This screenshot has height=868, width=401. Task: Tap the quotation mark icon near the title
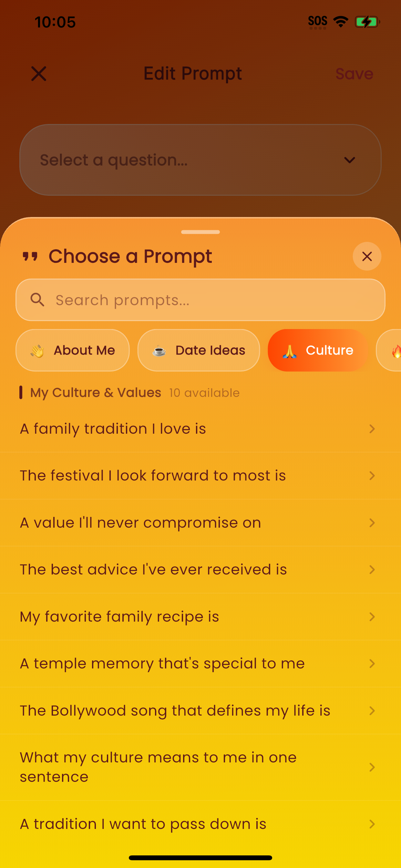tap(30, 256)
